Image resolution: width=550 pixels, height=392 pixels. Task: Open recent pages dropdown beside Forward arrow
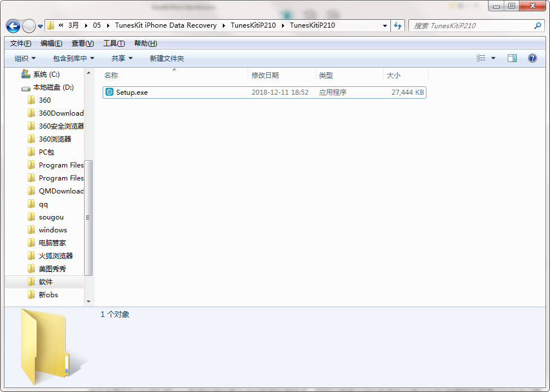(41, 27)
